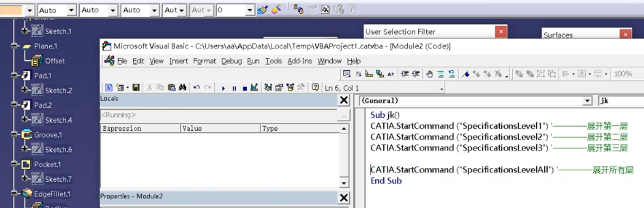Screen dimensions: 644x208
Task: Open the Properties Window icon
Action: pyautogui.click(x=279, y=87)
